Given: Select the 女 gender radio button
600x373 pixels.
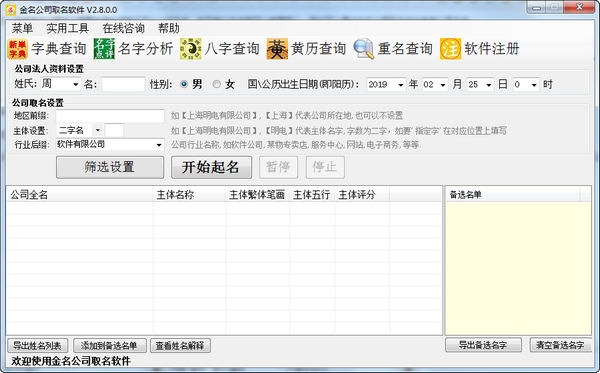Looking at the screenshot, I should [217, 84].
